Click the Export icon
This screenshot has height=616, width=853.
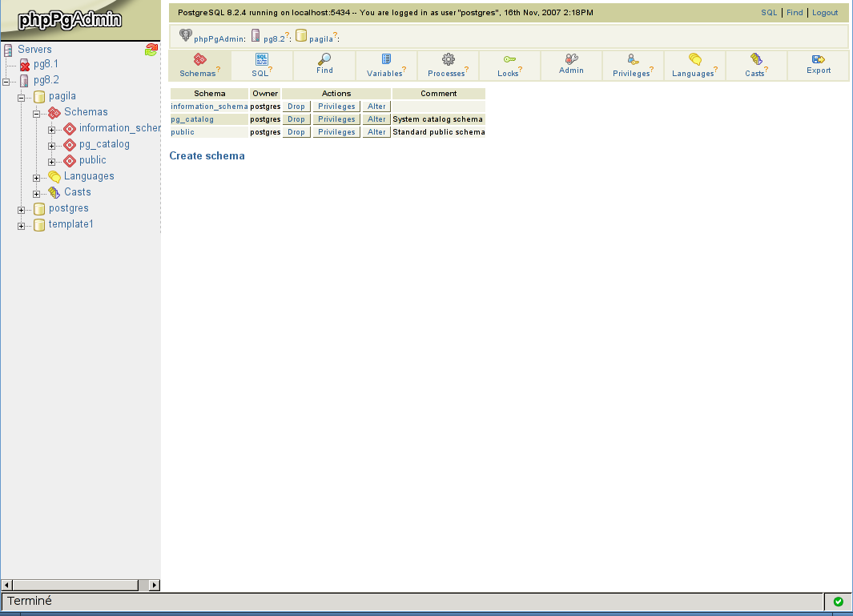coord(819,59)
